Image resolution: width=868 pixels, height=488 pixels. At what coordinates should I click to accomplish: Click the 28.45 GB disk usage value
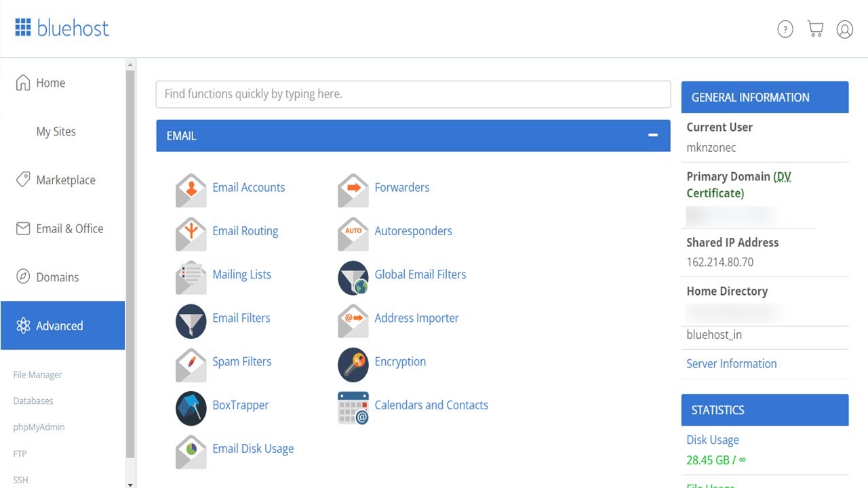click(x=716, y=460)
